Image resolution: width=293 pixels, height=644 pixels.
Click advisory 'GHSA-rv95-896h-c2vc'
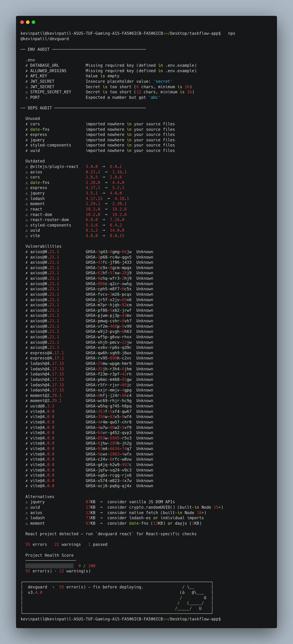(x=109, y=358)
